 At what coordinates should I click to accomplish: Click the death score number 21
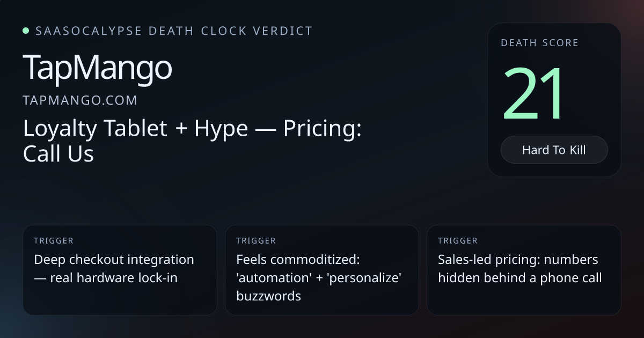[534, 93]
